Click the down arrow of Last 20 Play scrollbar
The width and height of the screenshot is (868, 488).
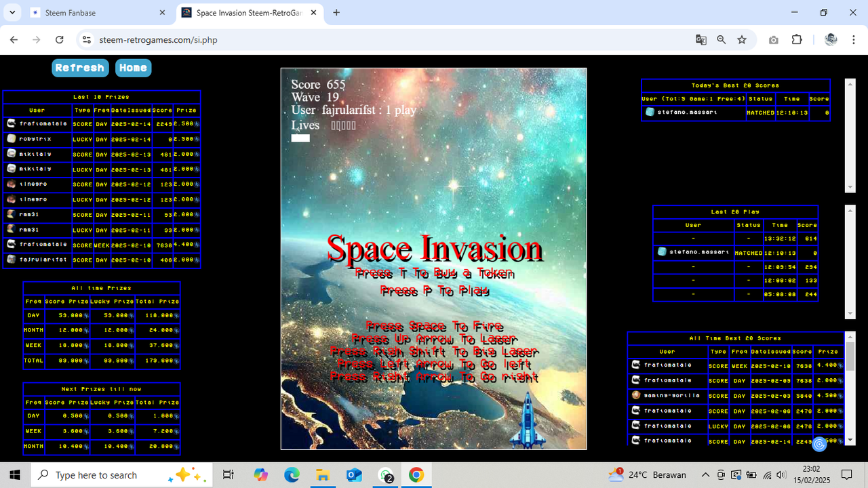pos(850,313)
